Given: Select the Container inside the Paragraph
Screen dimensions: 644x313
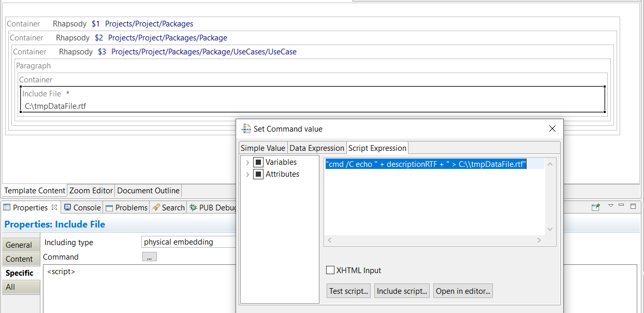Looking at the screenshot, I should click(x=36, y=80).
